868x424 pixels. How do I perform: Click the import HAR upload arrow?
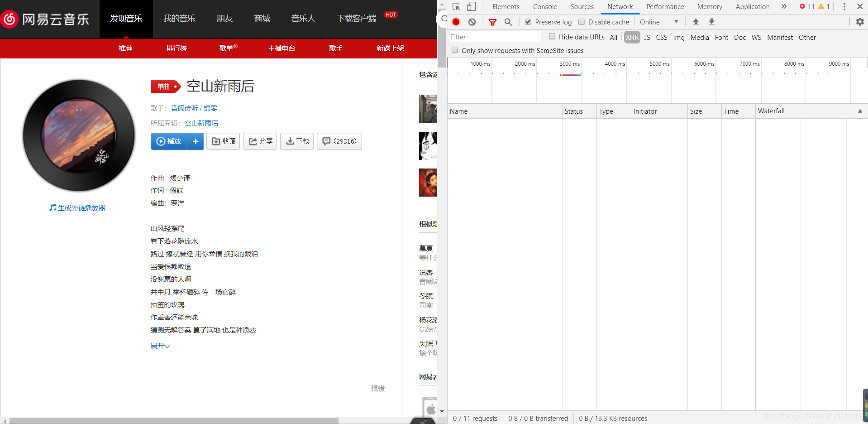pyautogui.click(x=696, y=22)
